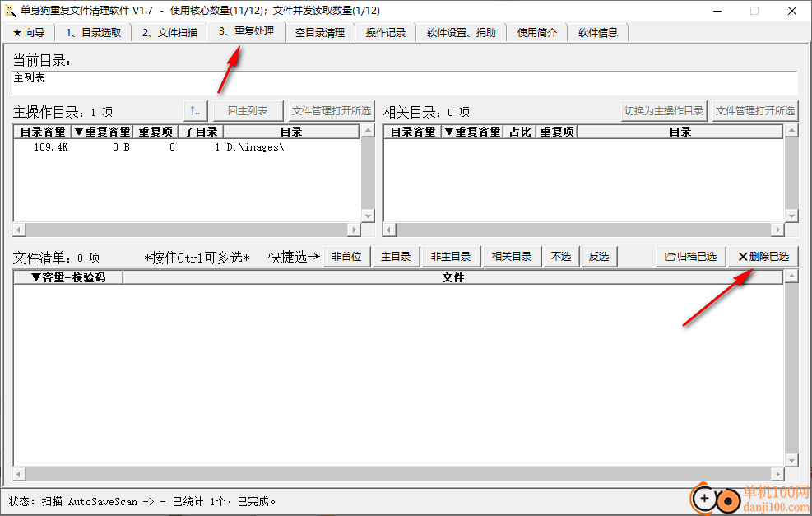Sort main list by ▼重复容量 column

(x=102, y=132)
